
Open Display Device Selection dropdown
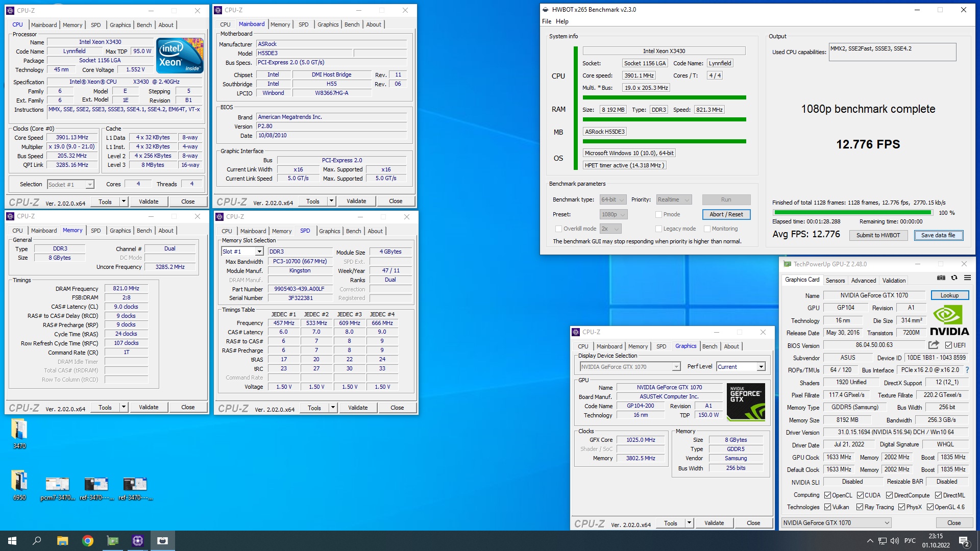click(630, 367)
